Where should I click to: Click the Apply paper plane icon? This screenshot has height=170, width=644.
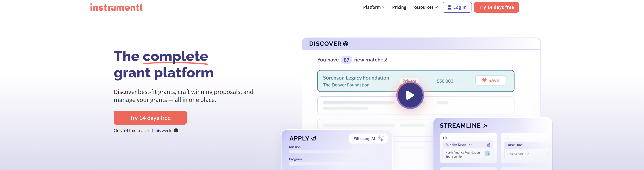coord(314,139)
